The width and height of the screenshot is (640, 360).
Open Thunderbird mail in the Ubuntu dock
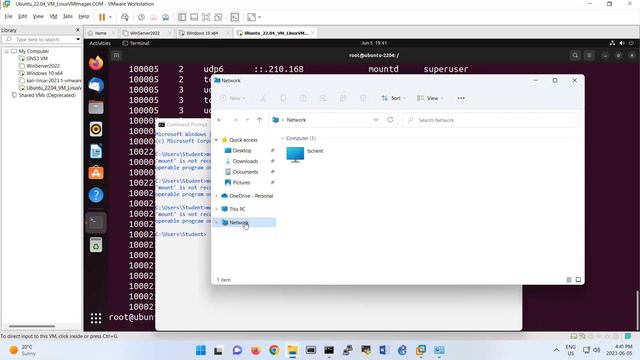96,85
